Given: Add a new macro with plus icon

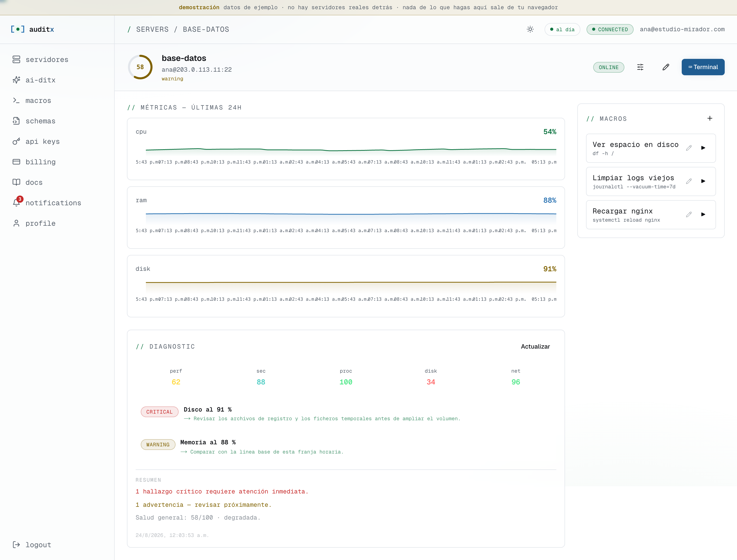Looking at the screenshot, I should click(710, 118).
